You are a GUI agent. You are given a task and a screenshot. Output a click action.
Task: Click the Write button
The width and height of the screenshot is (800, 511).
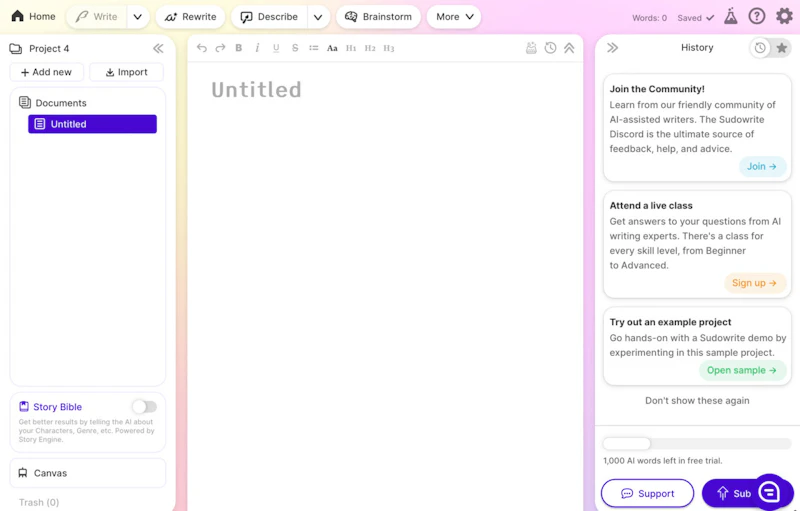click(96, 17)
